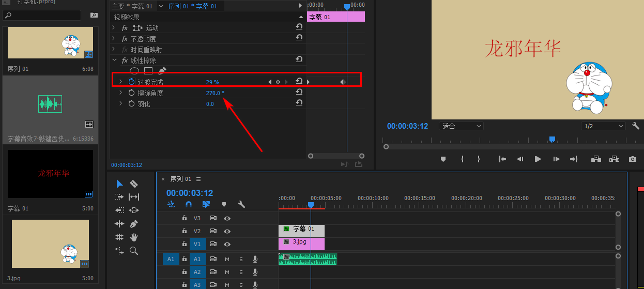This screenshot has height=289, width=644.
Task: Toggle snap magnet in timeline
Action: (x=188, y=204)
